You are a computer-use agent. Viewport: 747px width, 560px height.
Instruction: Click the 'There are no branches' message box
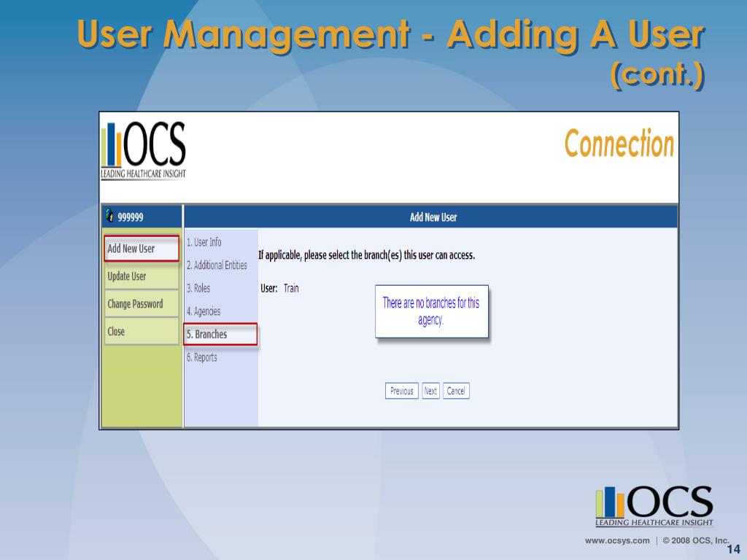432,311
